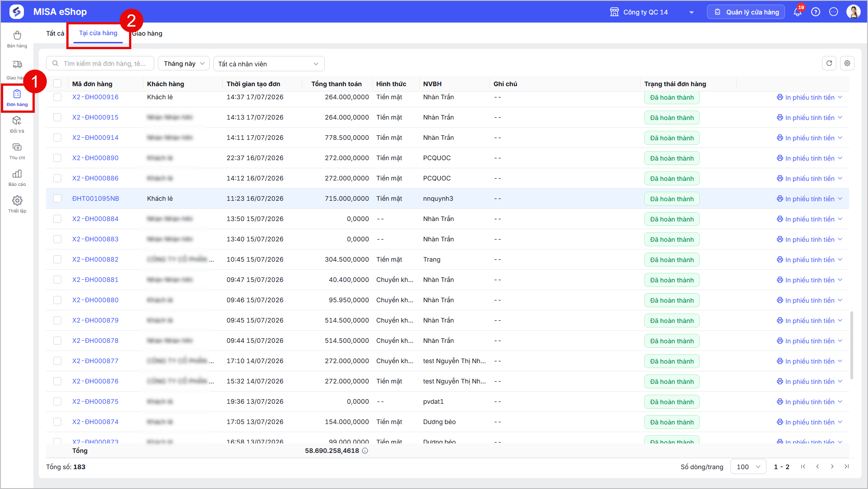Open the Tất cả nhân viên dropdown

click(269, 64)
